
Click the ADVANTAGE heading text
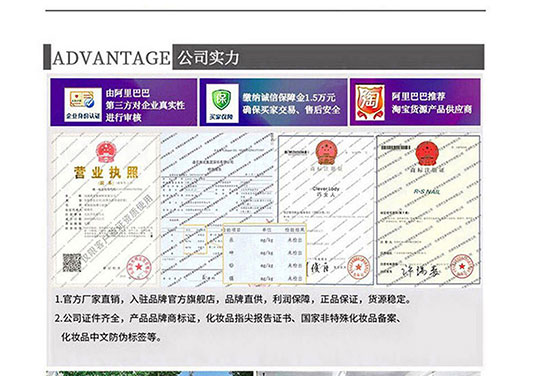point(111,58)
